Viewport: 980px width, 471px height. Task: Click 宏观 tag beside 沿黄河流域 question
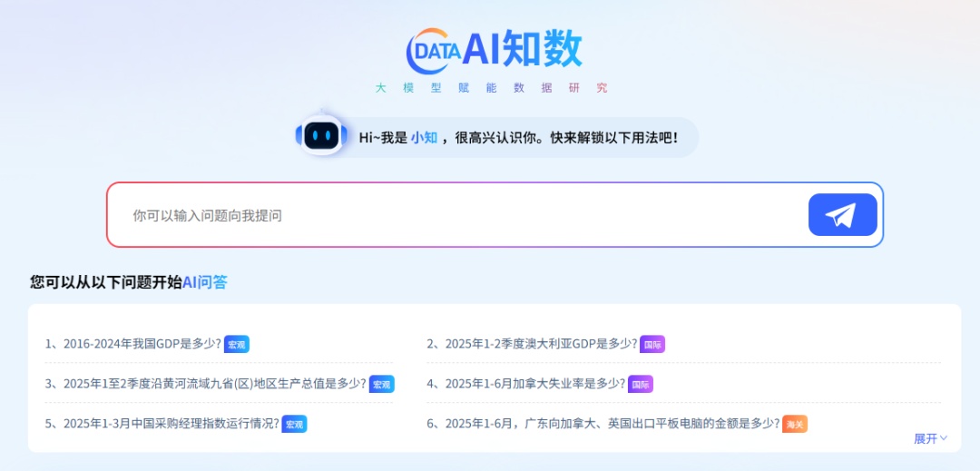click(382, 384)
